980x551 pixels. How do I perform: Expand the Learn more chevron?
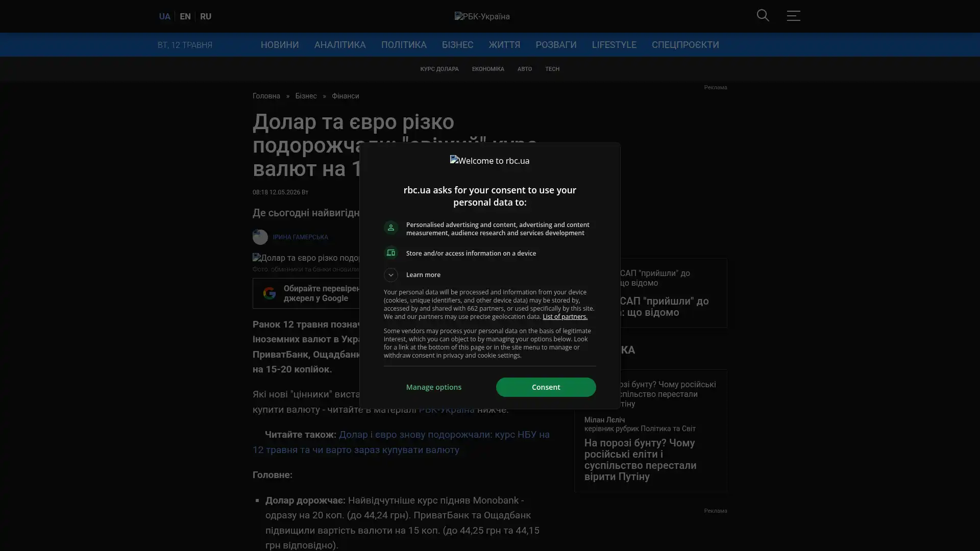[391, 275]
